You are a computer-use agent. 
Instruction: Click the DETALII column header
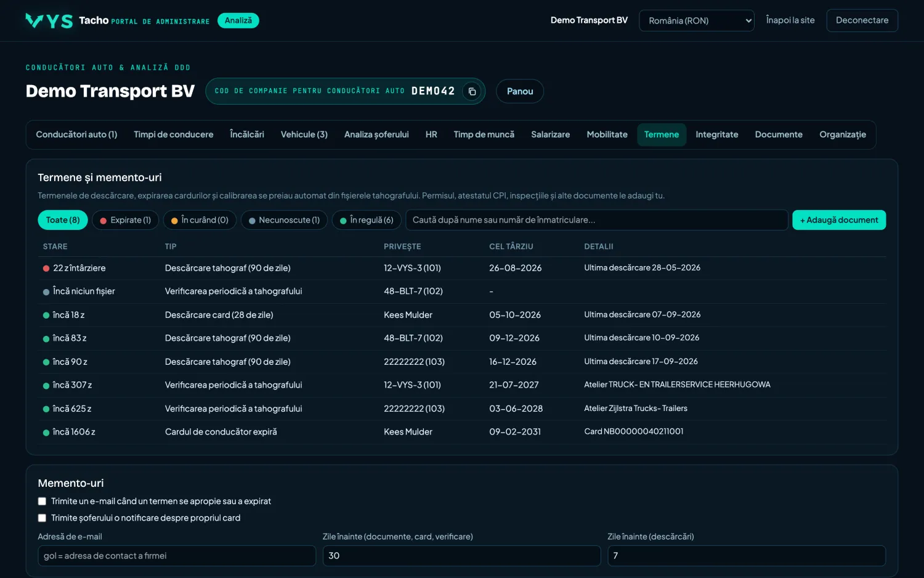click(x=599, y=246)
